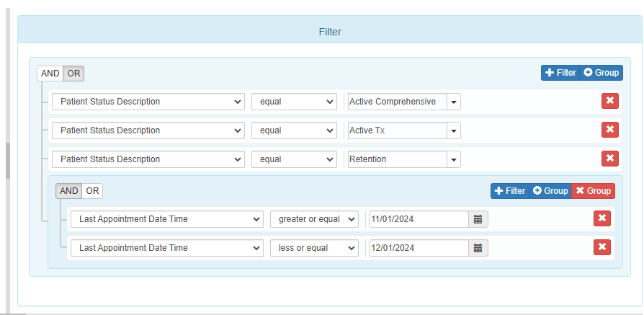The image size is (644, 315).
Task: Click the Active Tx value field
Action: pyautogui.click(x=398, y=130)
